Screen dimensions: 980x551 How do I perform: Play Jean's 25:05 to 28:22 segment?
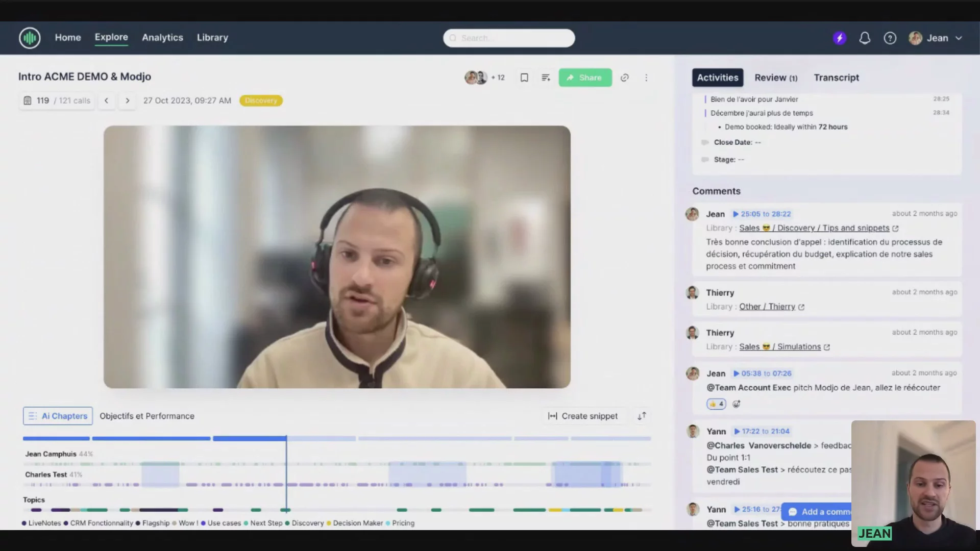[762, 214]
